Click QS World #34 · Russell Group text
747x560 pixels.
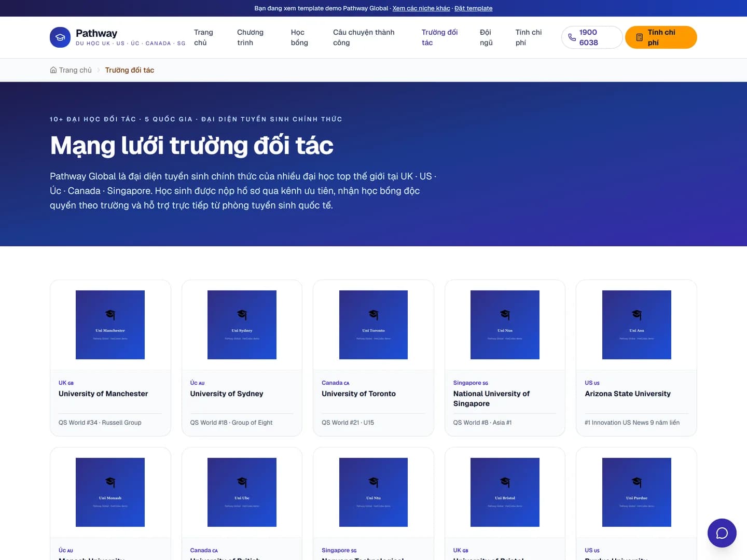[100, 423]
